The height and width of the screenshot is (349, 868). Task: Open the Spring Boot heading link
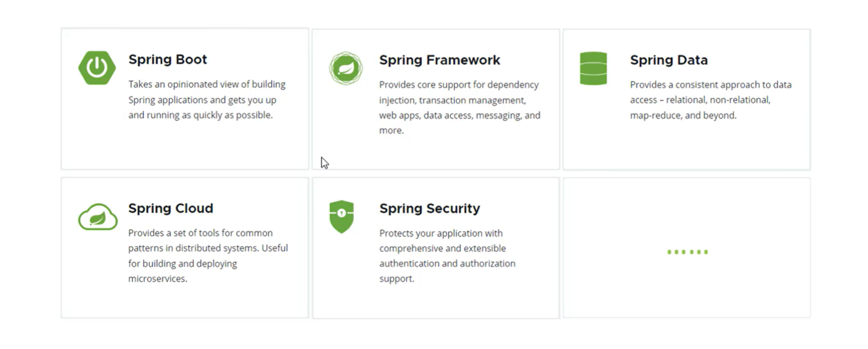point(167,59)
